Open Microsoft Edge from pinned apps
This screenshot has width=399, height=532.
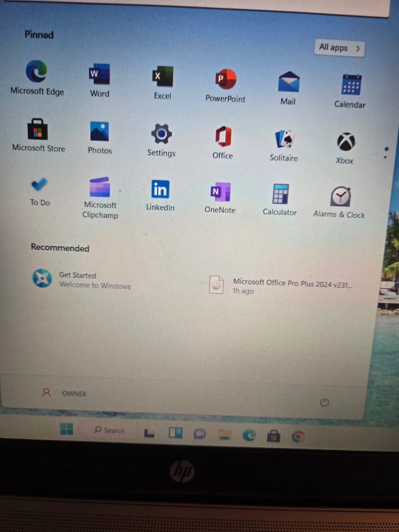point(37,72)
